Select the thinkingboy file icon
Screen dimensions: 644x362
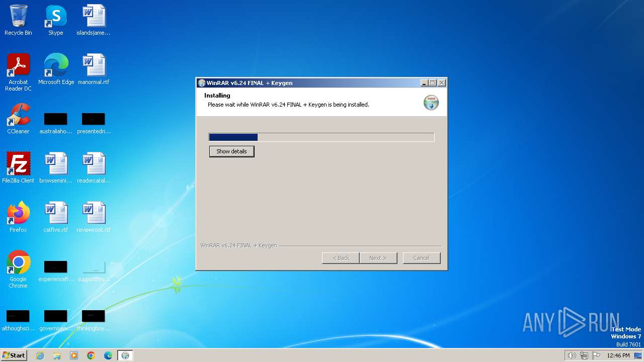[94, 320]
